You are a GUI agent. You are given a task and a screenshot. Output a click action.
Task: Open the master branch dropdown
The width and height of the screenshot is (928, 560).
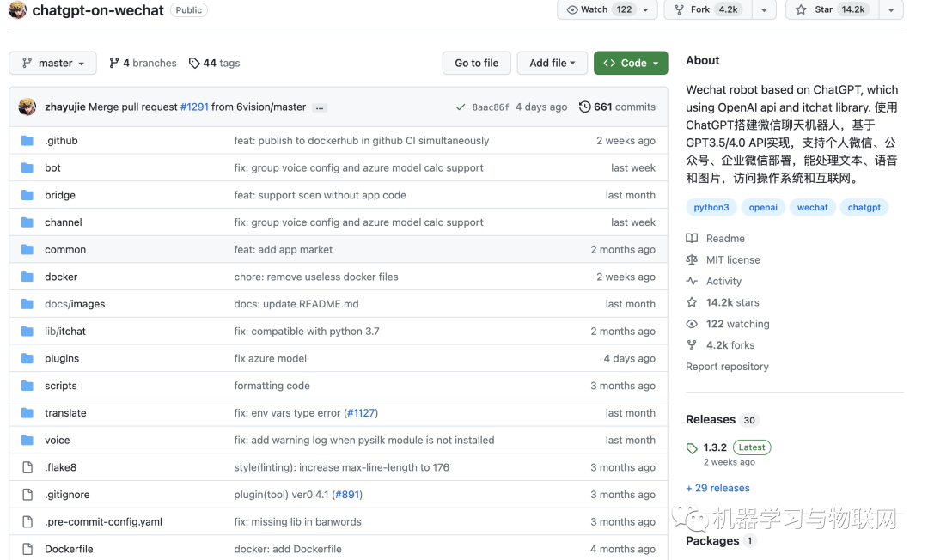pyautogui.click(x=53, y=64)
